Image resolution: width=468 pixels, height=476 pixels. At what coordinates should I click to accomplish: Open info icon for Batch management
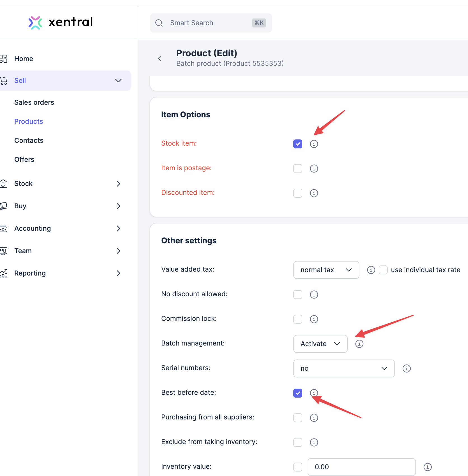tap(359, 344)
